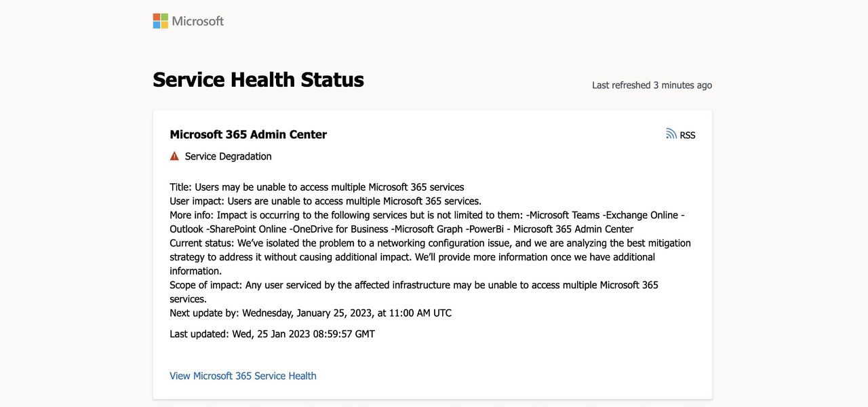Viewport: 868px width, 407px height.
Task: Click the 'services.' line ending Scope of impact
Action: pyautogui.click(x=189, y=299)
